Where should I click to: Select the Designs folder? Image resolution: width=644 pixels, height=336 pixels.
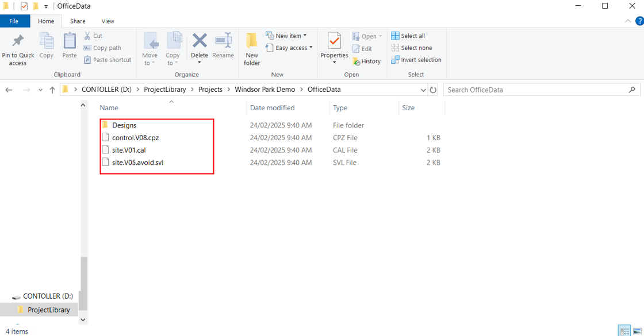[x=124, y=125]
